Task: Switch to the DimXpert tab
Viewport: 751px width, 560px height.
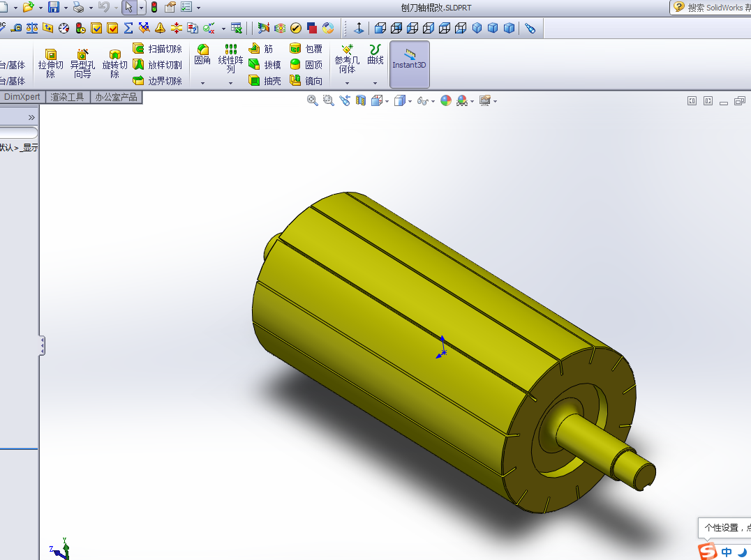Action: [x=22, y=97]
